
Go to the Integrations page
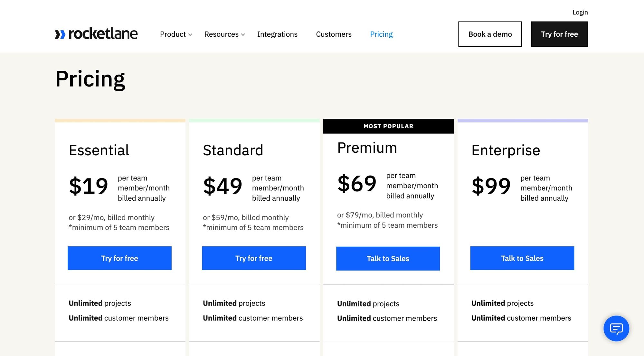pos(277,34)
